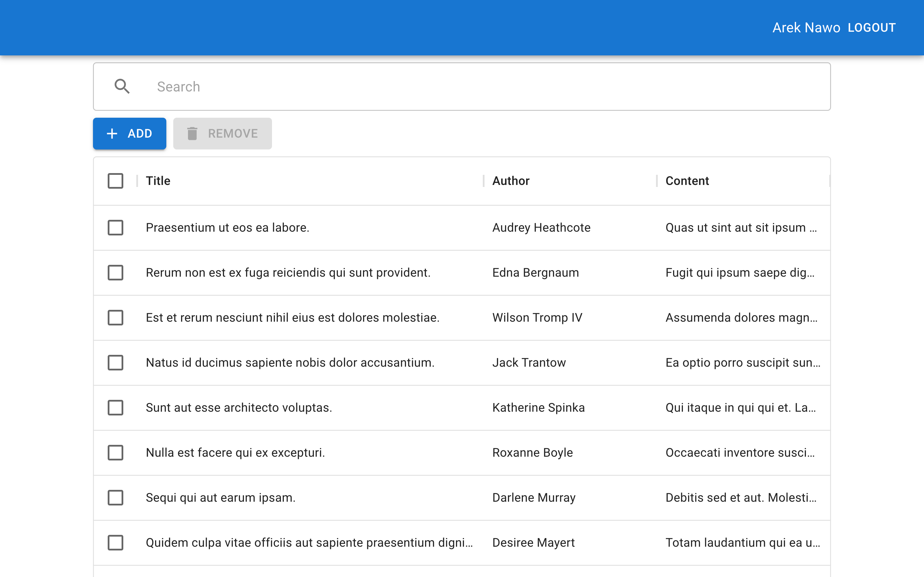Screen dimensions: 924x577
Task: Click the magnifying glass search icon
Action: point(122,87)
